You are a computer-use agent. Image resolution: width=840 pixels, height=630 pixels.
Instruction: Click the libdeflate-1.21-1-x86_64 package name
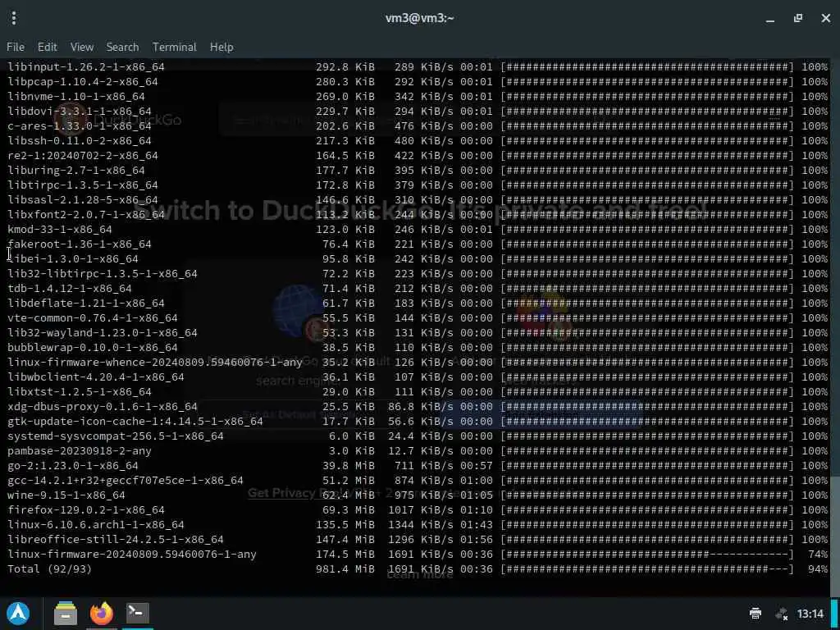[85, 304]
